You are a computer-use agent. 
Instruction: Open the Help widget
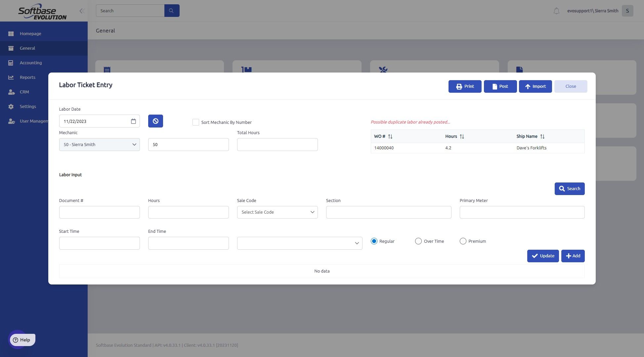(22, 340)
